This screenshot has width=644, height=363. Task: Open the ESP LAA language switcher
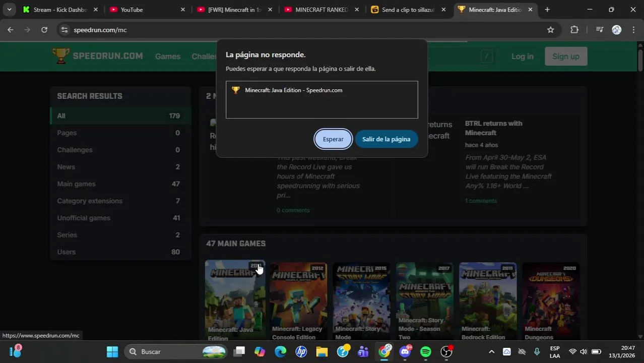coord(555,351)
